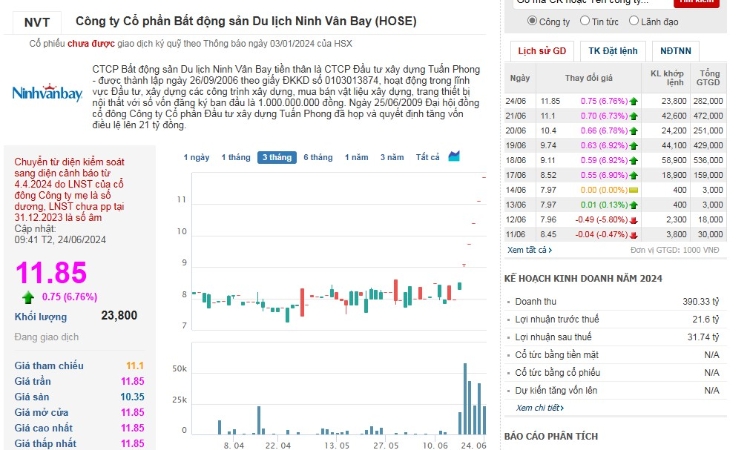
Task: Click the Khối lượng label
Action: [41, 317]
